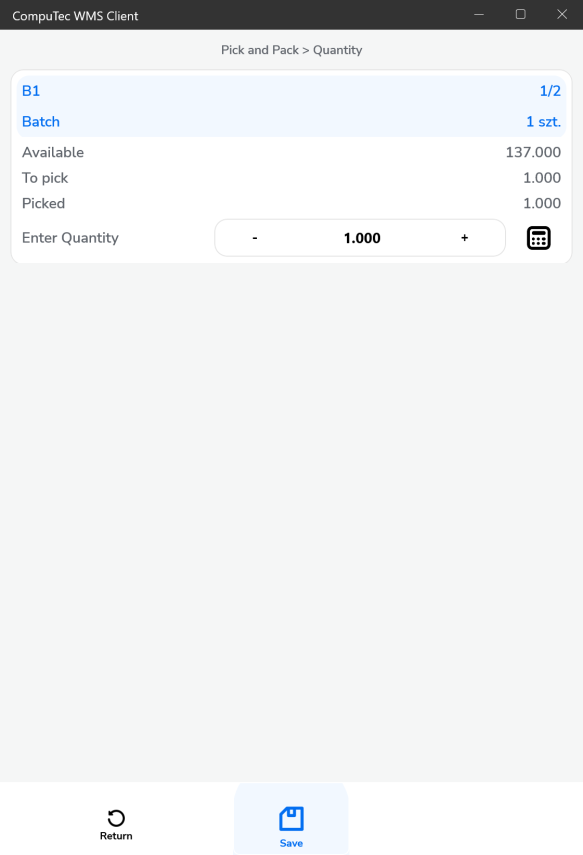Select the B1 item header
Viewport: 583px width, 855px height.
coord(31,91)
